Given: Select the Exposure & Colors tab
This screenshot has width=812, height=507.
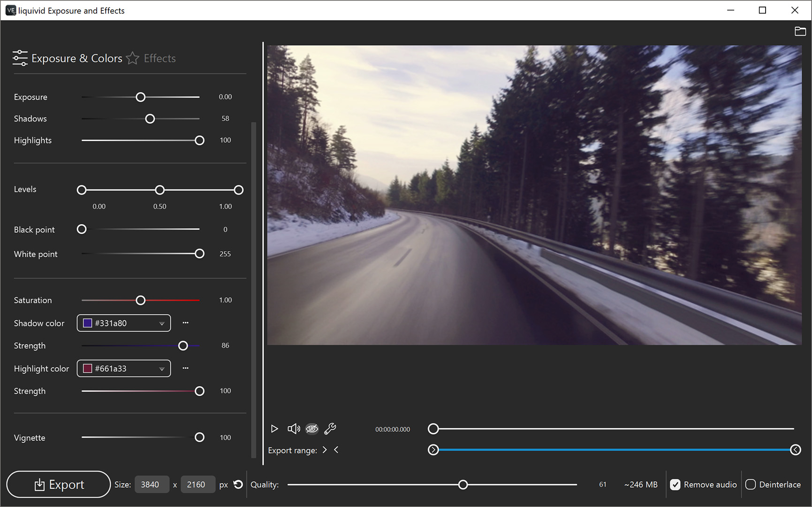Looking at the screenshot, I should (77, 58).
